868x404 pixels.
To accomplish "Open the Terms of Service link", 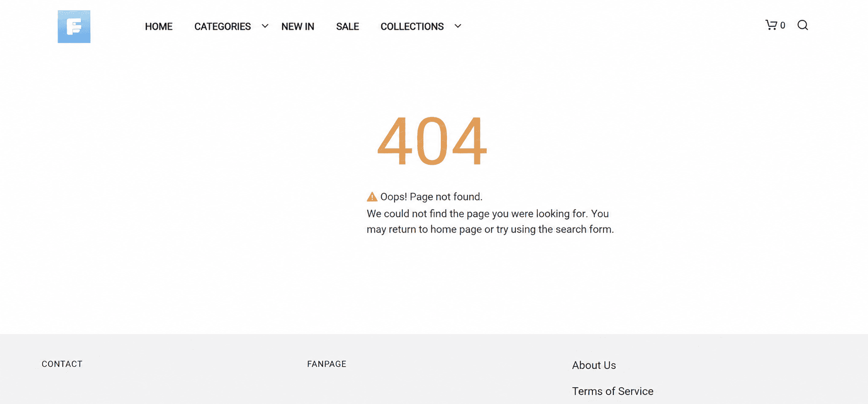I will tap(613, 391).
